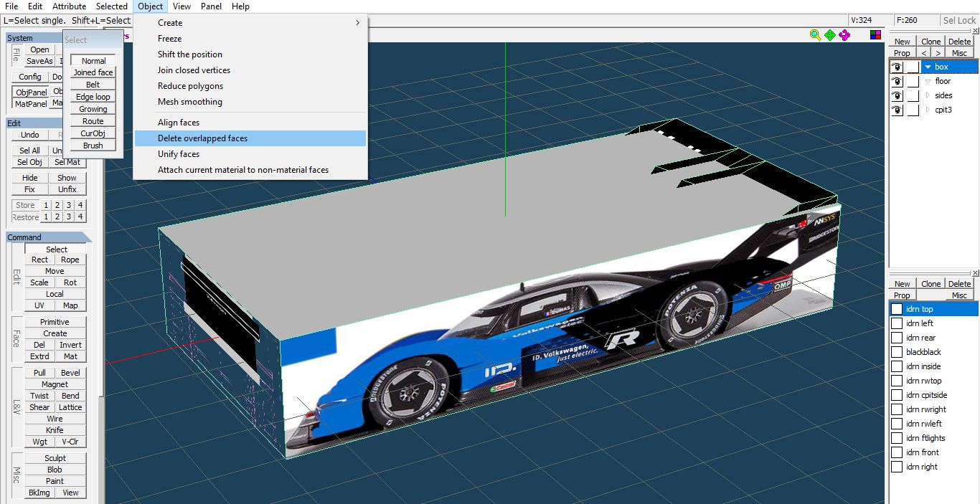Image resolution: width=980 pixels, height=504 pixels.
Task: Toggle visibility of the floor object
Action: point(897,81)
